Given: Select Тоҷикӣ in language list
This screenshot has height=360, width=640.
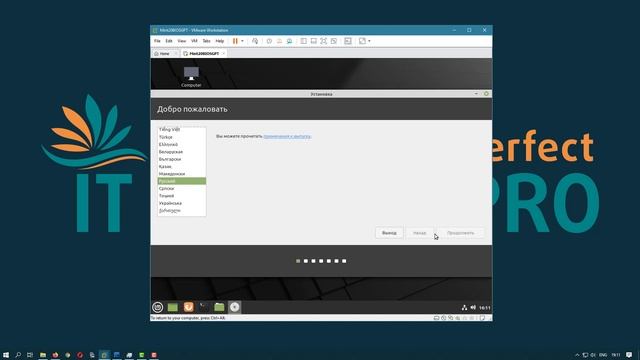Looking at the screenshot, I should [x=182, y=196].
